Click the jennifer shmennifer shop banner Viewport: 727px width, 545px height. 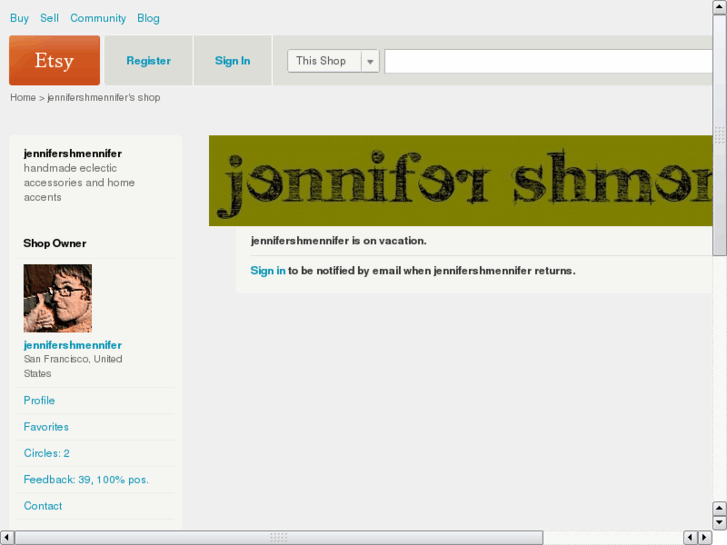click(460, 180)
